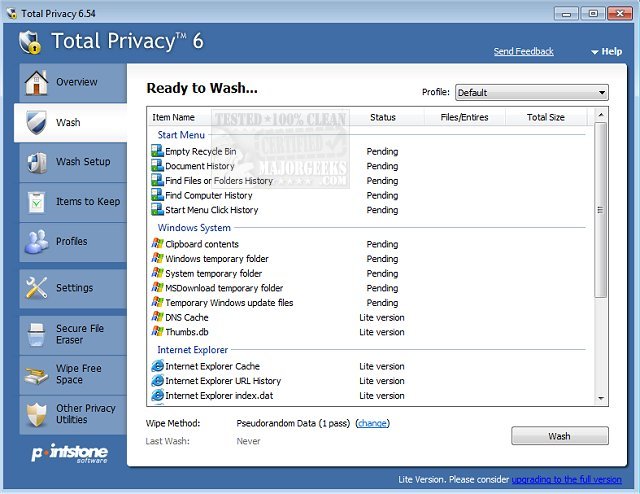Click the Send Feedback link

click(524, 51)
